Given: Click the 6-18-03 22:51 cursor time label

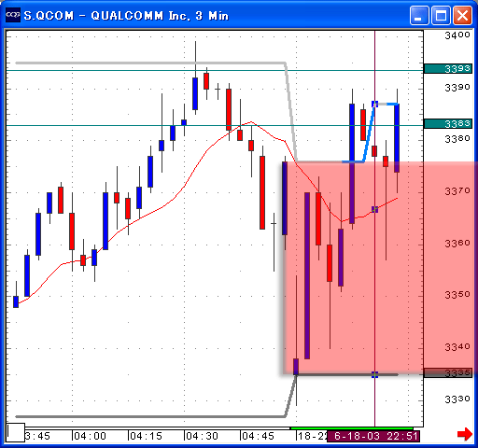Looking at the screenshot, I should tap(373, 436).
